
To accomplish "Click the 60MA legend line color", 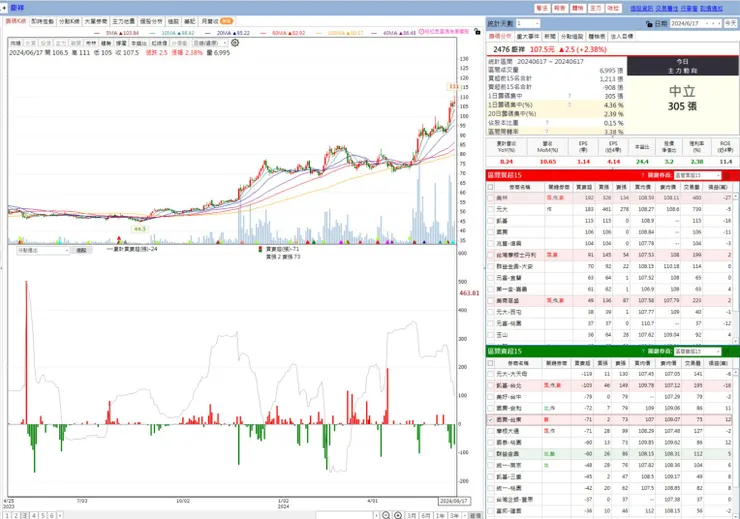I will [x=263, y=33].
